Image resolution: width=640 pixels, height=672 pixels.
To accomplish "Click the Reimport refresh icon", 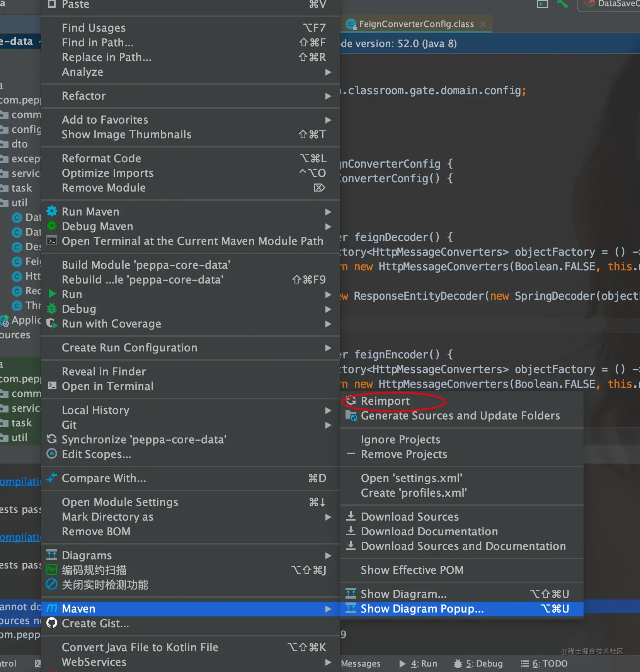I will [351, 400].
